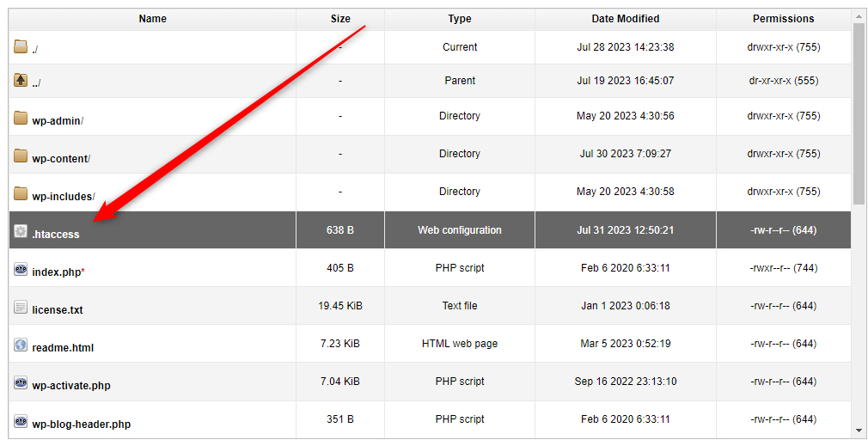Image resolution: width=868 pixels, height=446 pixels.
Task: Sort by the Size column header
Action: [339, 19]
